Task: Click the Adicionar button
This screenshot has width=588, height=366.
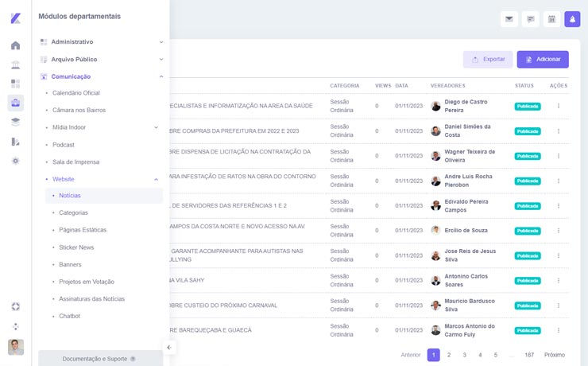Action: [543, 60]
